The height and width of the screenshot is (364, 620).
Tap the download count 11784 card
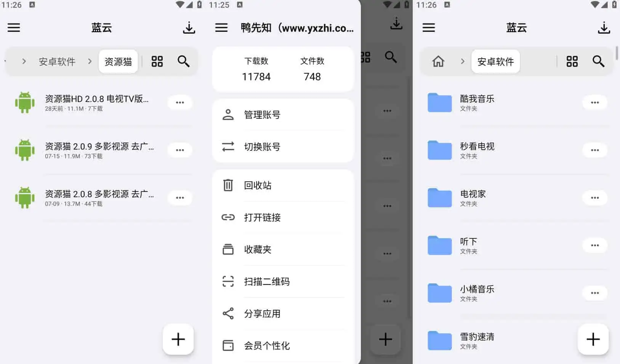(x=256, y=69)
